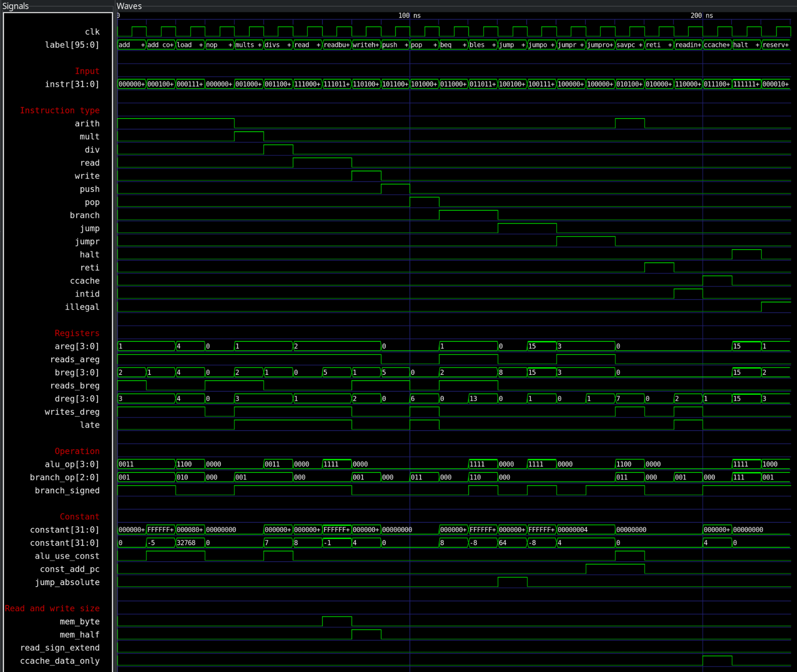Select the mult signal name

pos(90,137)
